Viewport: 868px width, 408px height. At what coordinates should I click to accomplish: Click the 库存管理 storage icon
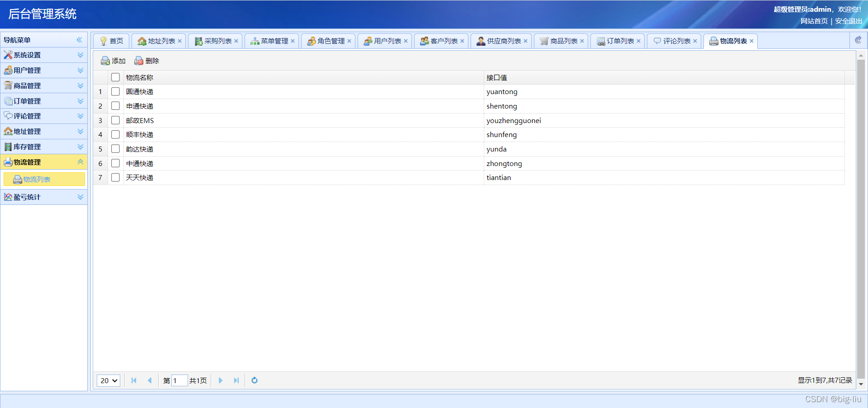pos(8,147)
